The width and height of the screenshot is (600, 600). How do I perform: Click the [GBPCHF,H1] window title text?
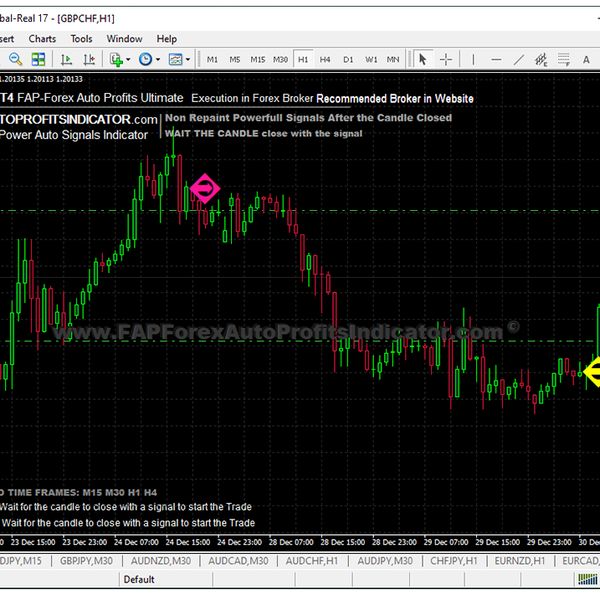tap(86, 18)
